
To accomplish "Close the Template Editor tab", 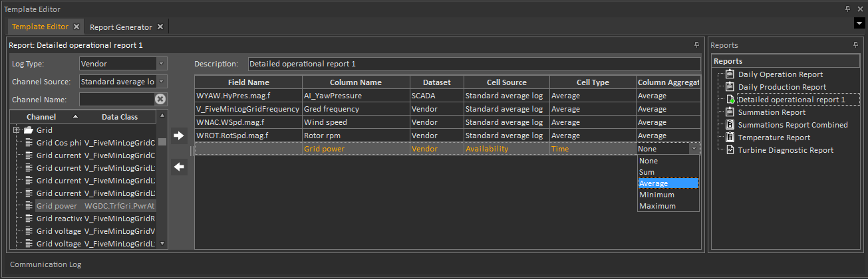I will (76, 27).
